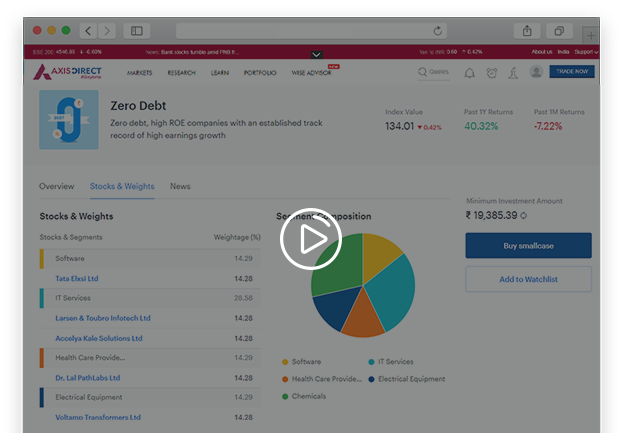Image resolution: width=622 pixels, height=433 pixels.
Task: Open the Wise Advisor menu
Action: tap(311, 73)
